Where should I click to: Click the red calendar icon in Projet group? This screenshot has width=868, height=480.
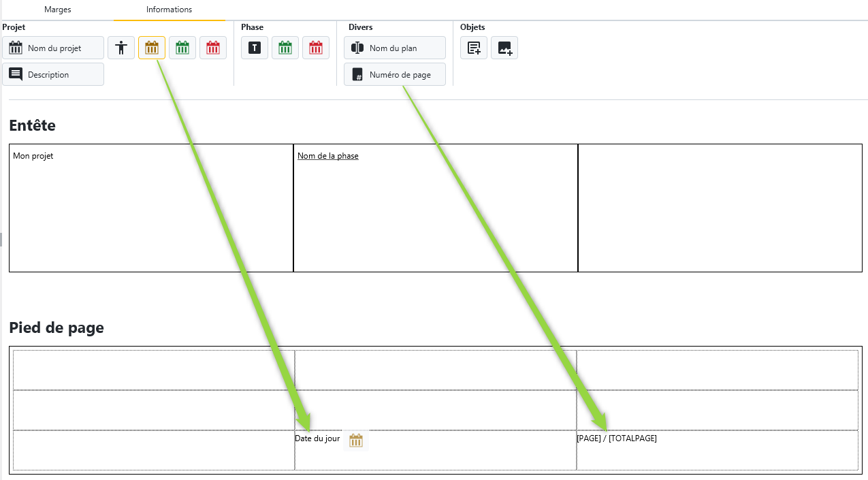[213, 48]
